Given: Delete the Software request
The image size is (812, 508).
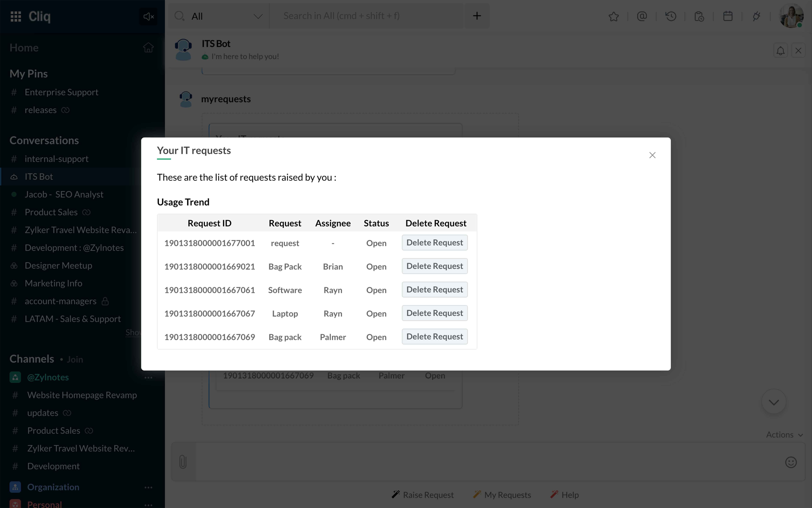Looking at the screenshot, I should coord(435,290).
